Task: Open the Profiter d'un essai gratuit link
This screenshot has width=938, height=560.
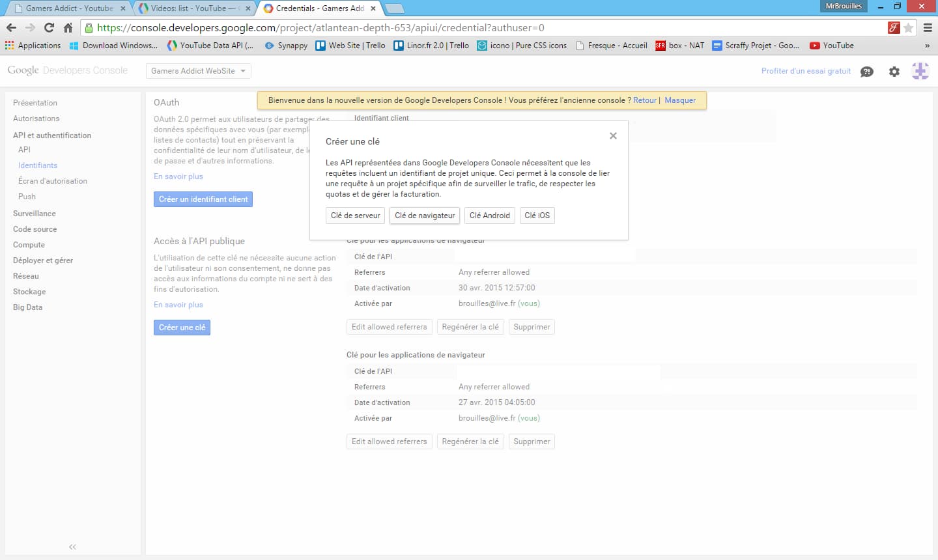Action: [805, 72]
